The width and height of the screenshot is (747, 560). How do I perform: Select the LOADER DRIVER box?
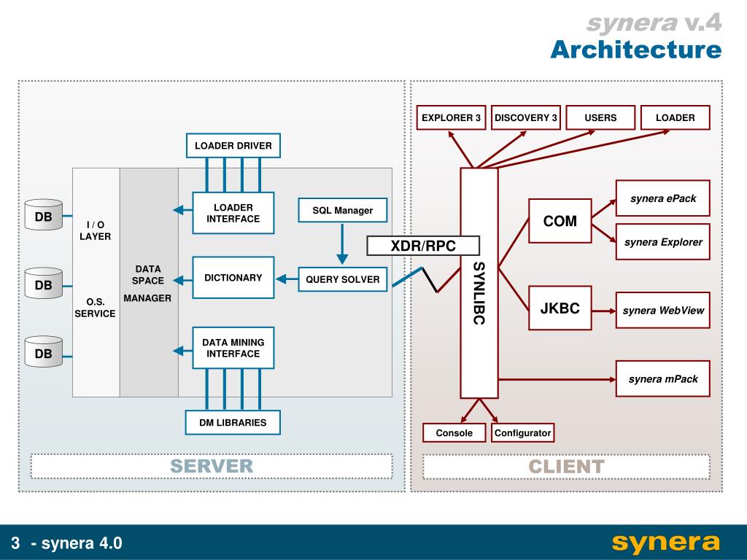click(x=233, y=146)
